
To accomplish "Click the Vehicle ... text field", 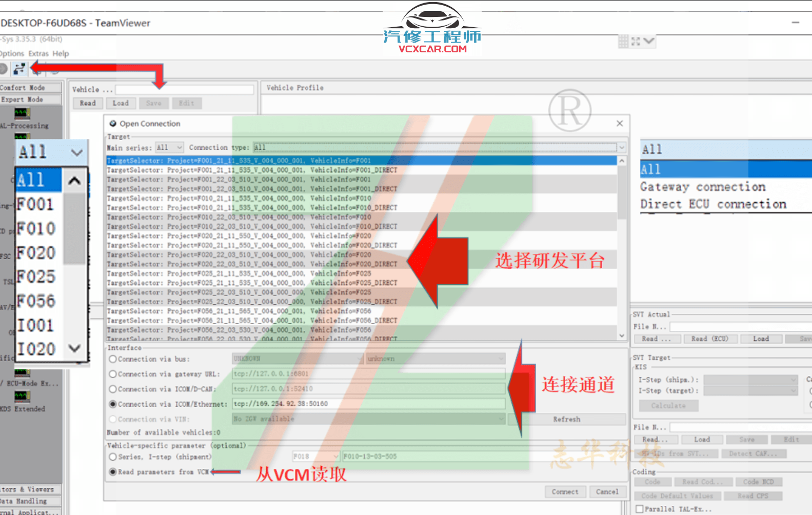I will [185, 89].
